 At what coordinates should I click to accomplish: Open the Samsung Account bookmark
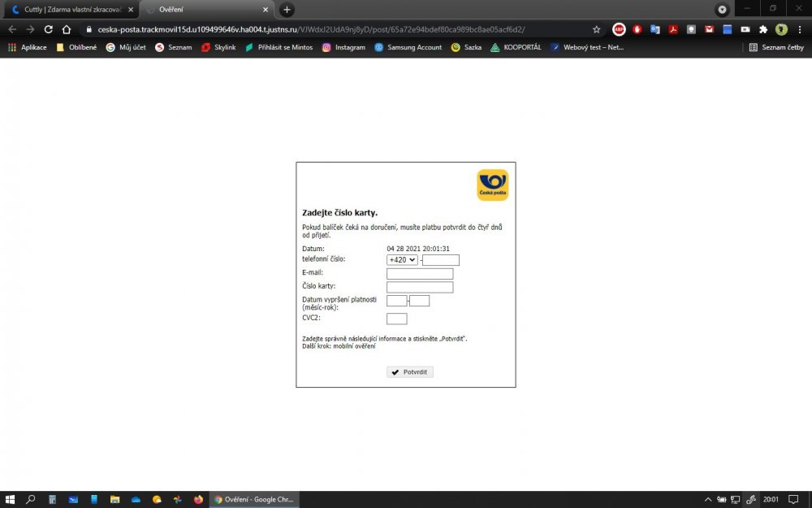click(408, 47)
